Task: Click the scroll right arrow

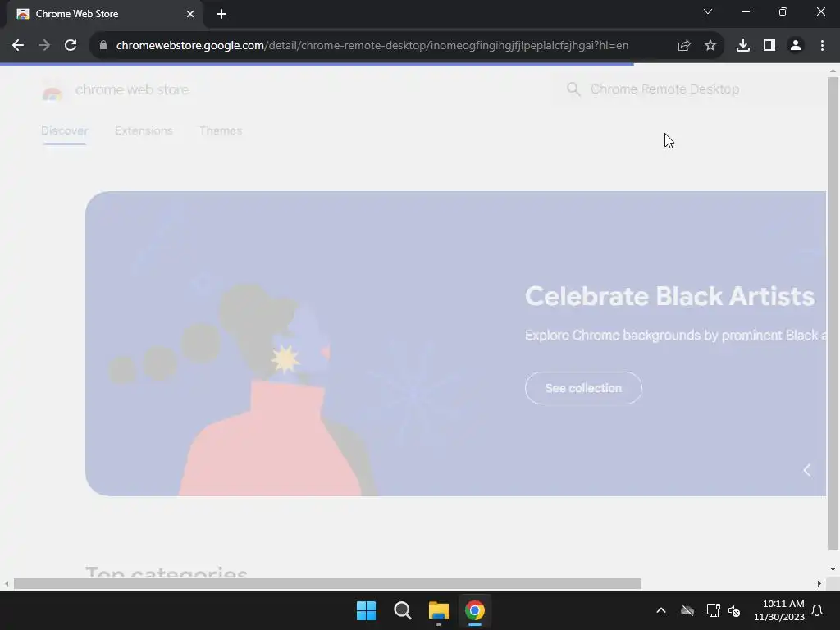Action: pos(819,583)
